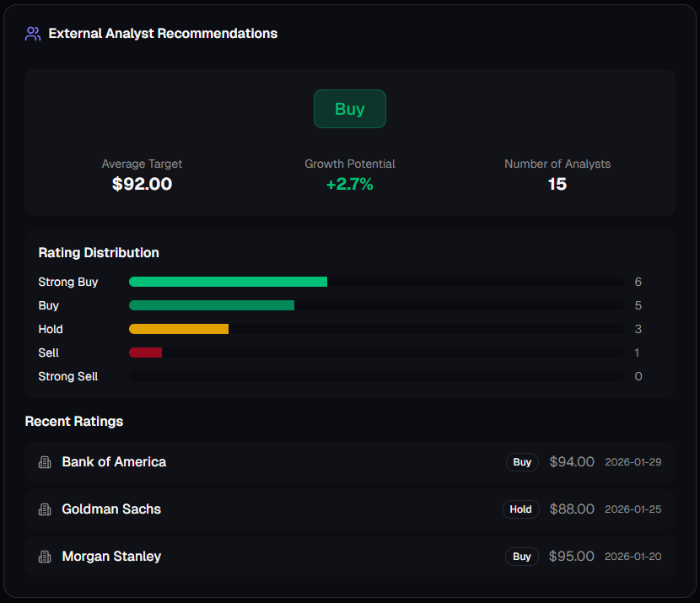The width and height of the screenshot is (700, 603).
Task: Select the Sell rating label
Action: [x=48, y=353]
